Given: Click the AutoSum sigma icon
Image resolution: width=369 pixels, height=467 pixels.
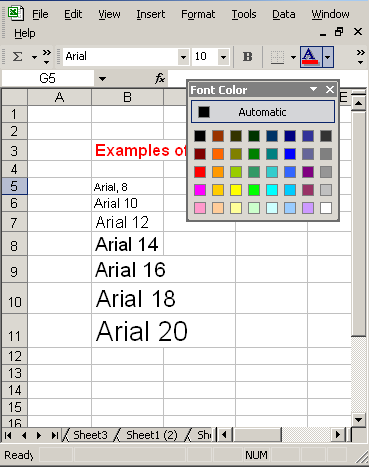Looking at the screenshot, I should (x=17, y=57).
